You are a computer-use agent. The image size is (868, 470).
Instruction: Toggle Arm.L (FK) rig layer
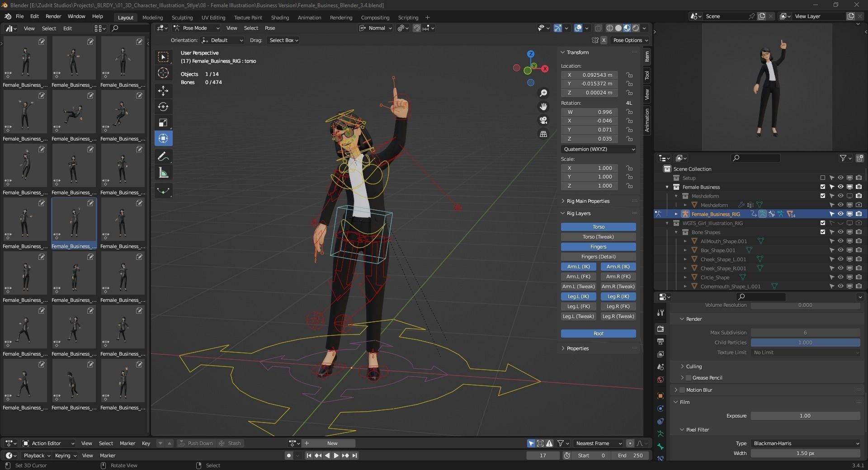pos(579,277)
